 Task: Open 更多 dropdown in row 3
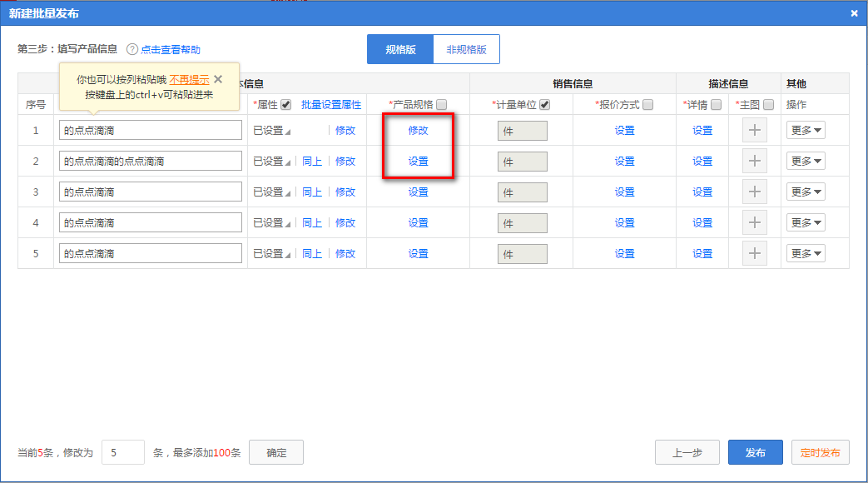click(806, 192)
